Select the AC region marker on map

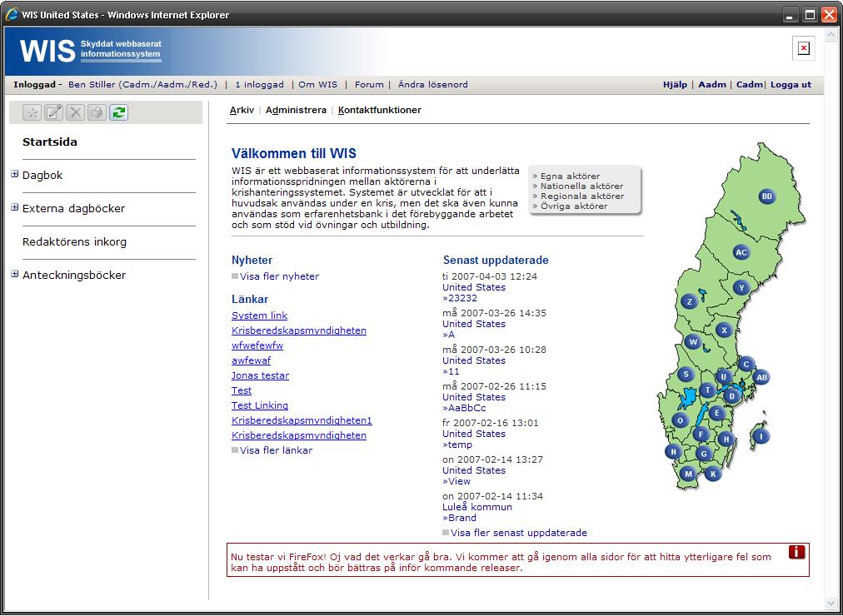coord(741,252)
